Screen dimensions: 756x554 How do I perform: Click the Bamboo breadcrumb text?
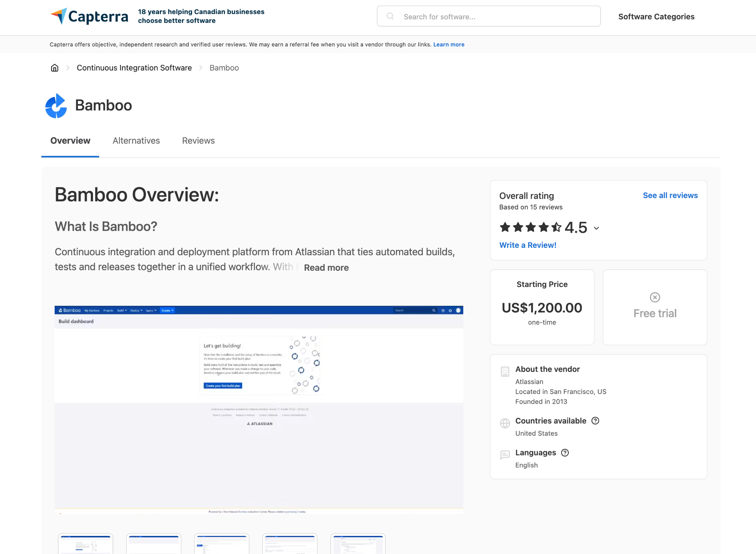pos(224,68)
